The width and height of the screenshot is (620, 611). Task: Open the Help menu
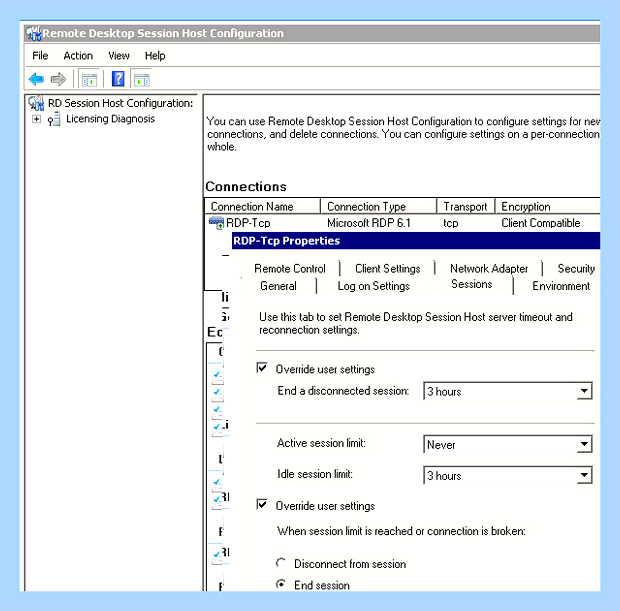pyautogui.click(x=155, y=56)
